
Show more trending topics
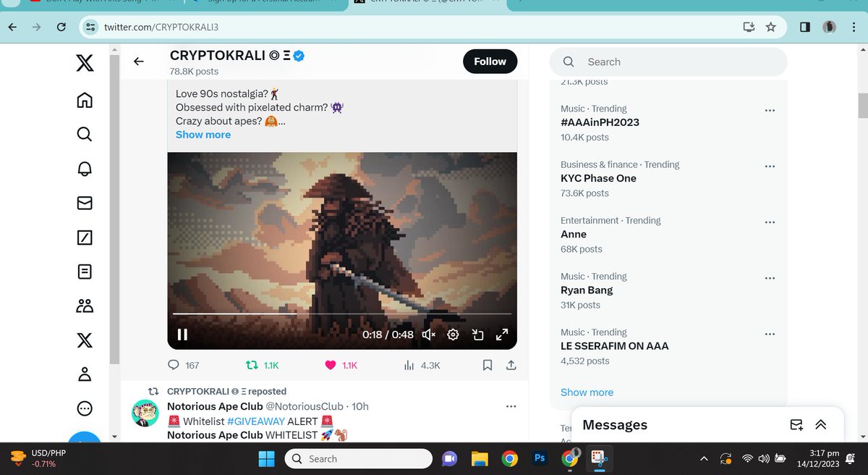(x=587, y=392)
